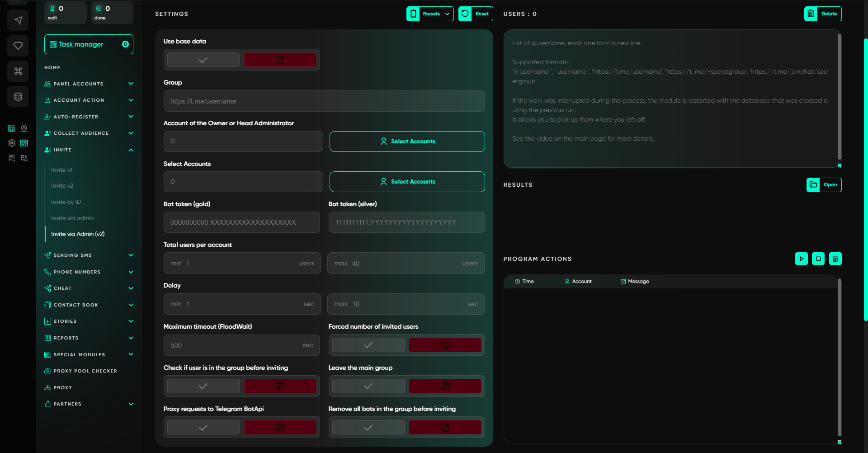Image resolution: width=868 pixels, height=453 pixels.
Task: Enable Use base data with checkmark
Action: (203, 60)
